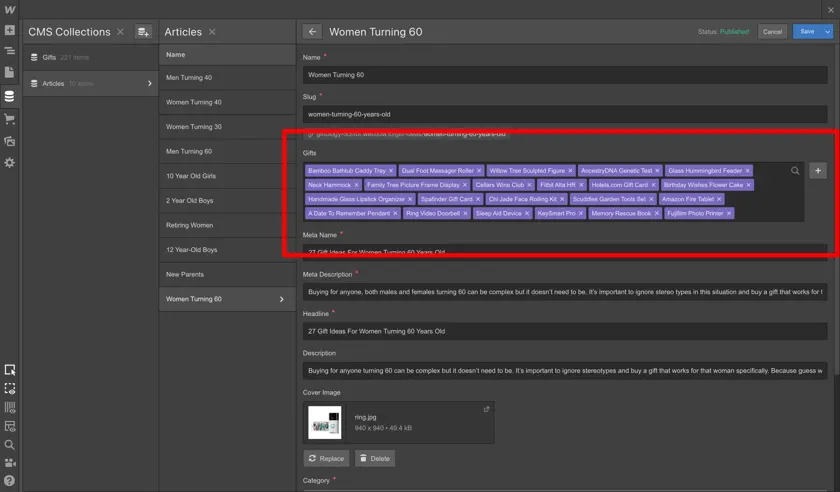Remove Fujifilm Photo Printer tag
This screenshot has width=840, height=492.
click(729, 213)
